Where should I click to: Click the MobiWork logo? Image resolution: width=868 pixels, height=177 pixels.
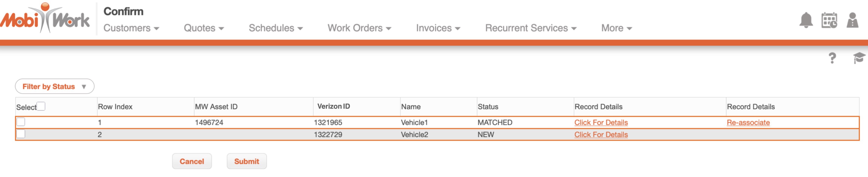pyautogui.click(x=45, y=19)
